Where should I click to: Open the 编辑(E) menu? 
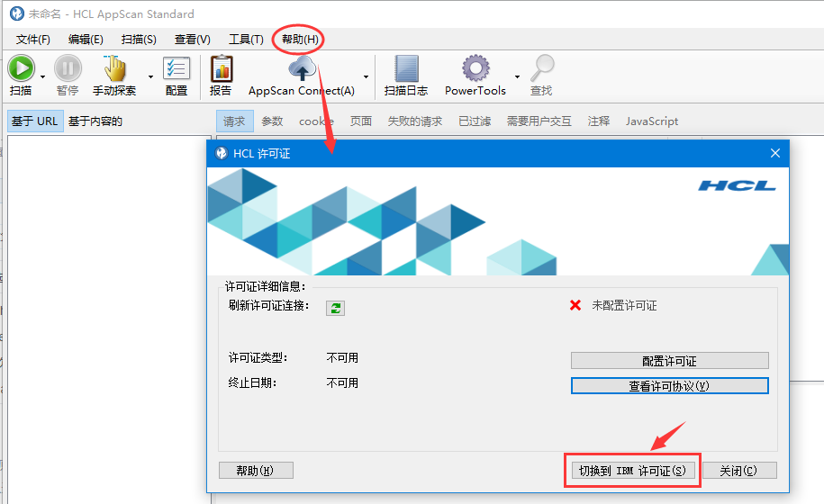click(86, 40)
